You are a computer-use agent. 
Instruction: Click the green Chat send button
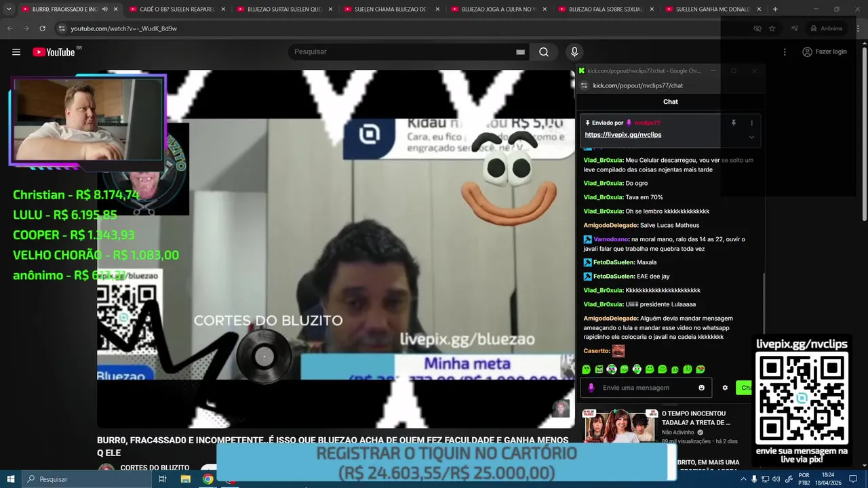pos(745,388)
